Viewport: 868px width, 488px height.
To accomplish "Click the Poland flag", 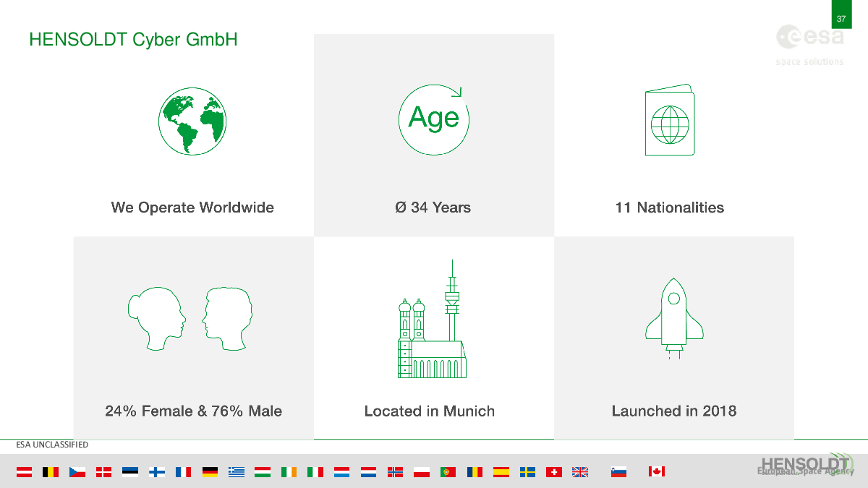I will pyautogui.click(x=422, y=472).
